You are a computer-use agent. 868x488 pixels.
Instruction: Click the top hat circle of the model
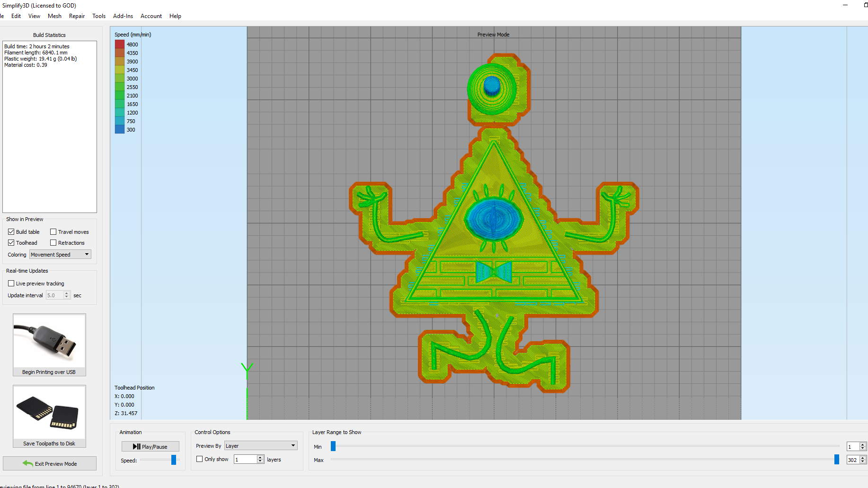[492, 89]
